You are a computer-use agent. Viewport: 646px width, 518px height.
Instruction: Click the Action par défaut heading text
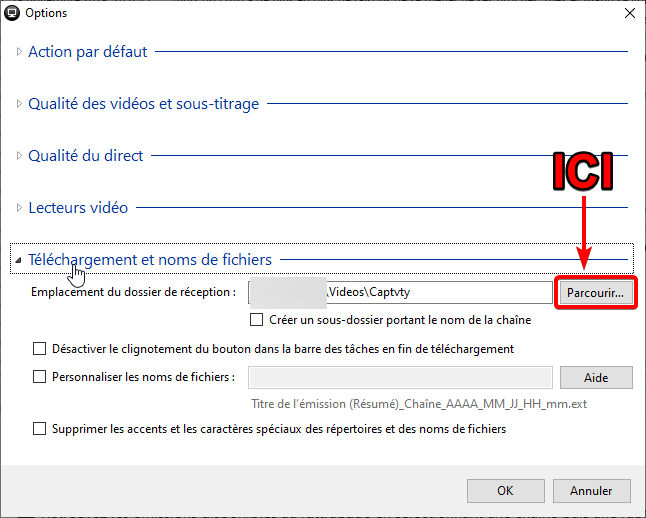tap(88, 51)
